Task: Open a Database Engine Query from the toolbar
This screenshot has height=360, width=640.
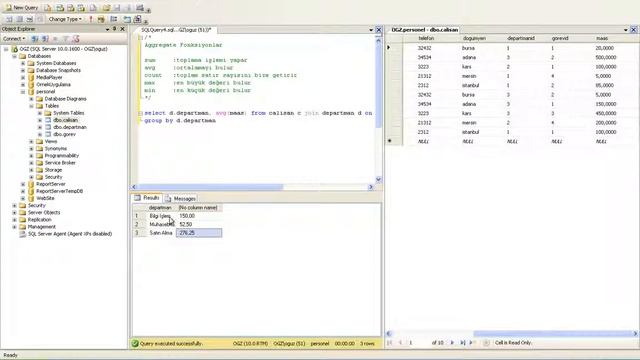Action: pos(48,7)
